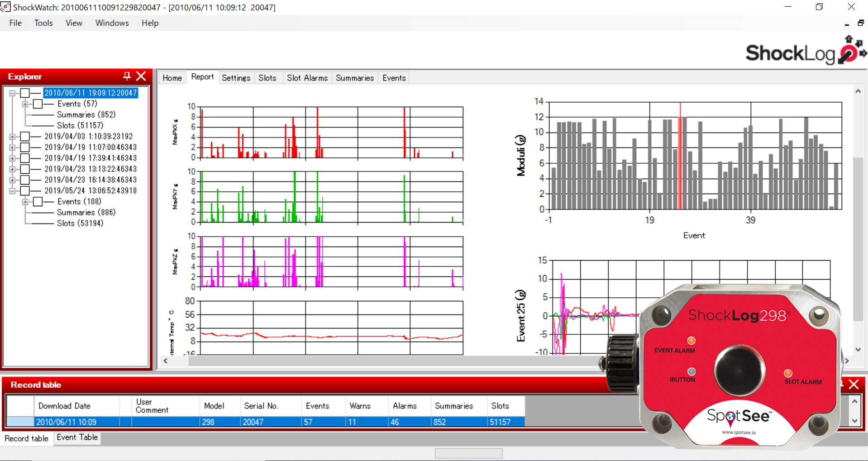This screenshot has height=461, width=868.
Task: Switch to the Settings tab
Action: (236, 78)
